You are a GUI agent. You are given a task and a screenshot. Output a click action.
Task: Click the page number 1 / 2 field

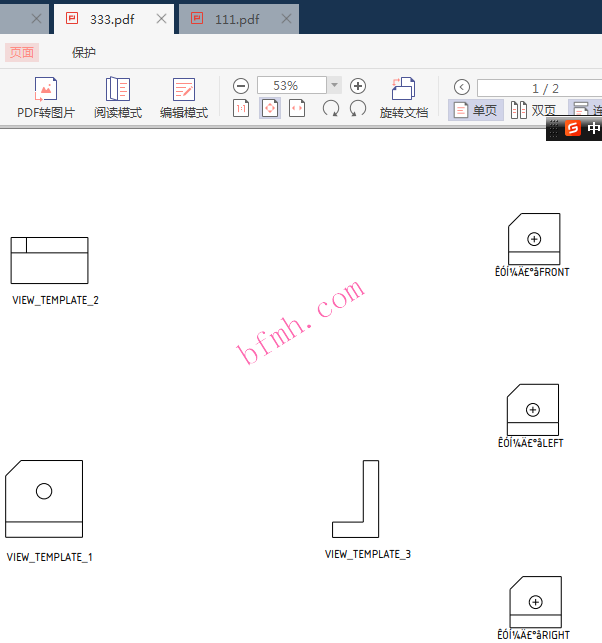point(540,88)
